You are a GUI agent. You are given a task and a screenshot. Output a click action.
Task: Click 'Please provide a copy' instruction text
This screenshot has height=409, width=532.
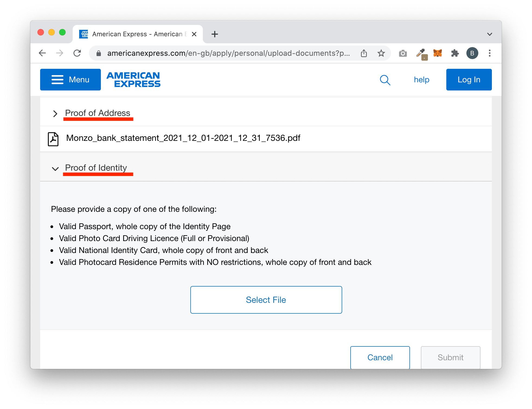pyautogui.click(x=134, y=209)
